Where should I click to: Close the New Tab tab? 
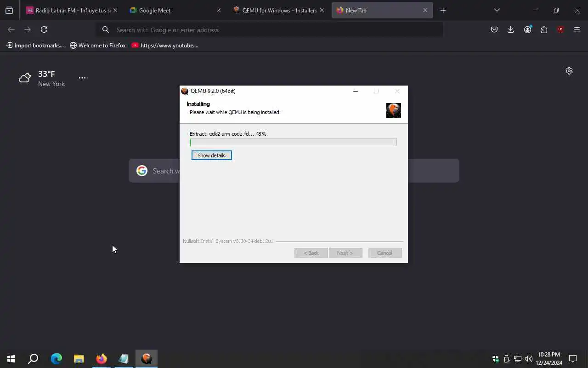point(425,10)
